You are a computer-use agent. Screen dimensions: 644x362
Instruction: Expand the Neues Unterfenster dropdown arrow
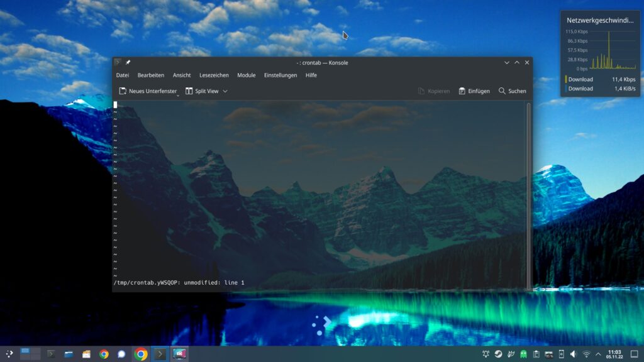[x=179, y=94]
